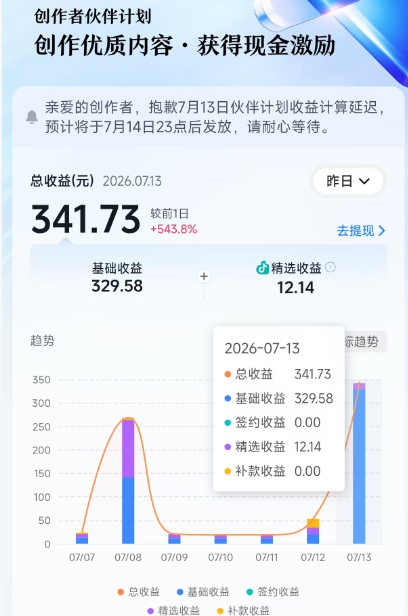Select the 基础收益 329.58 card
Image resolution: width=408 pixels, height=616 pixels.
117,277
